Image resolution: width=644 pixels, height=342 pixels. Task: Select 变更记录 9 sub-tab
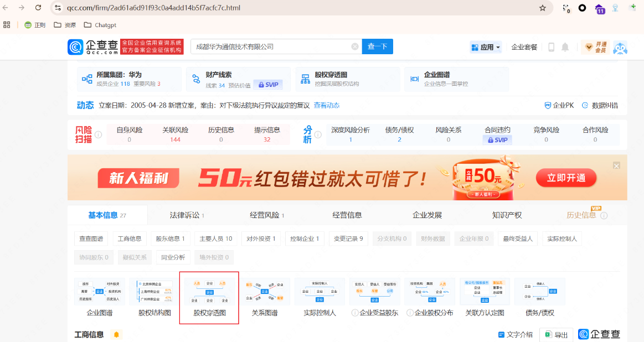[348, 239]
